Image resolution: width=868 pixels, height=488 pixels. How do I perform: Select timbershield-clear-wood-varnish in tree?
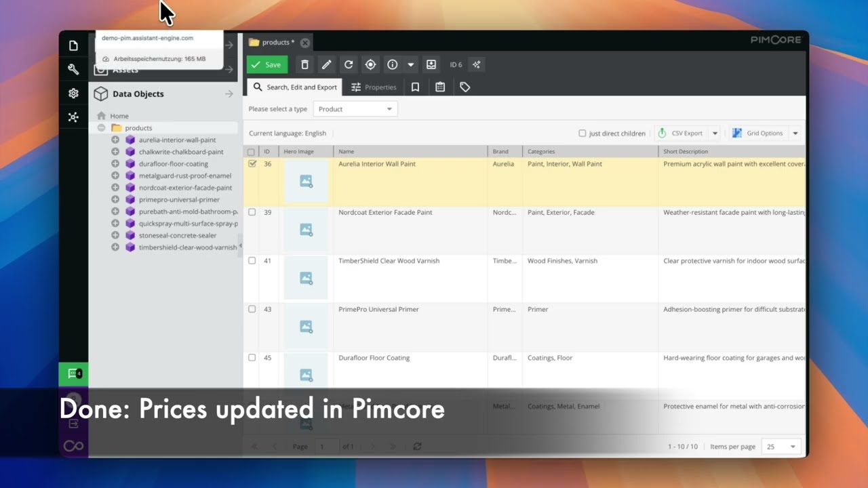coord(187,247)
